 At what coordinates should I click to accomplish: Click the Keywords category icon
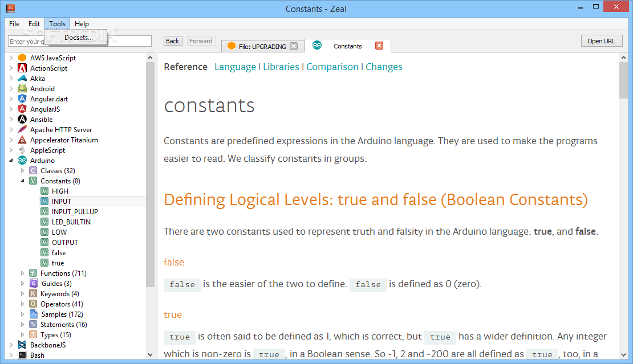33,293
